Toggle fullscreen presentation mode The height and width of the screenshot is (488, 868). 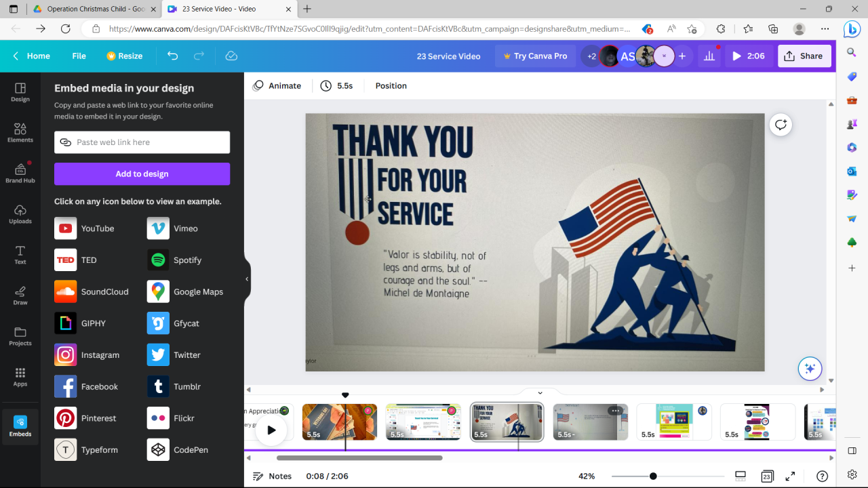tap(791, 476)
